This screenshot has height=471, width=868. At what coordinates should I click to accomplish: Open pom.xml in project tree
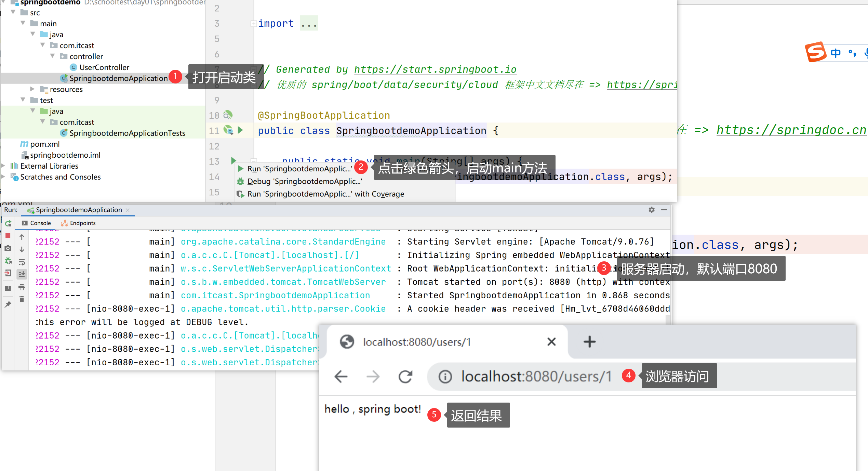click(x=40, y=144)
